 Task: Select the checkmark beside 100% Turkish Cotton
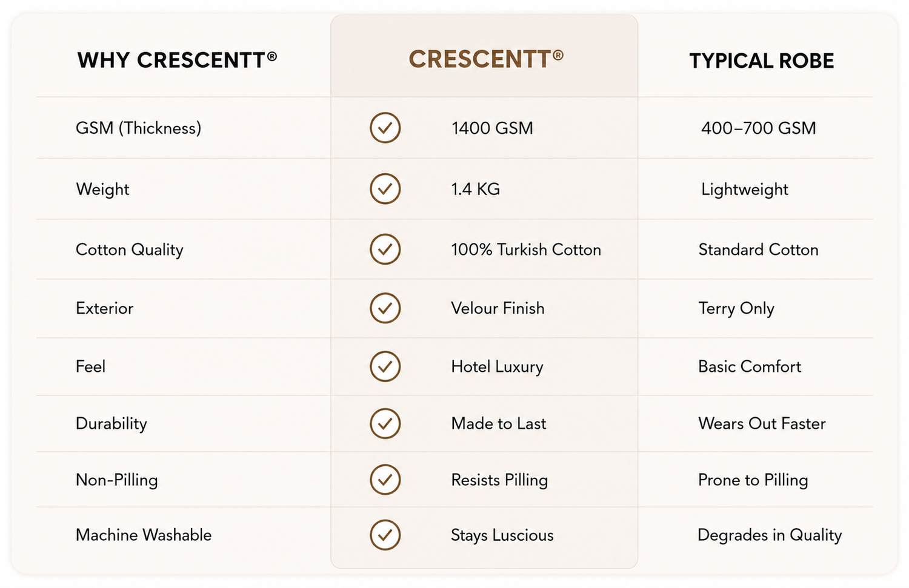tap(385, 249)
